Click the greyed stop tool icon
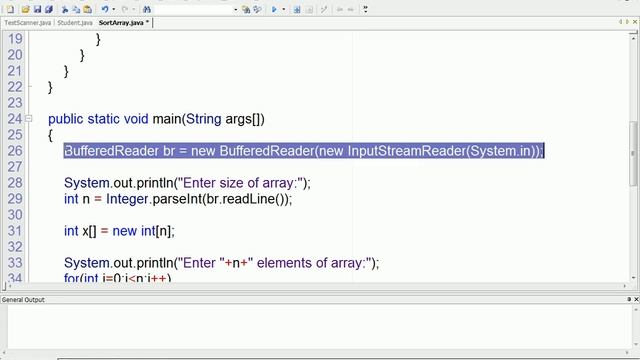Screen dimensions: 640x360 point(309,9)
